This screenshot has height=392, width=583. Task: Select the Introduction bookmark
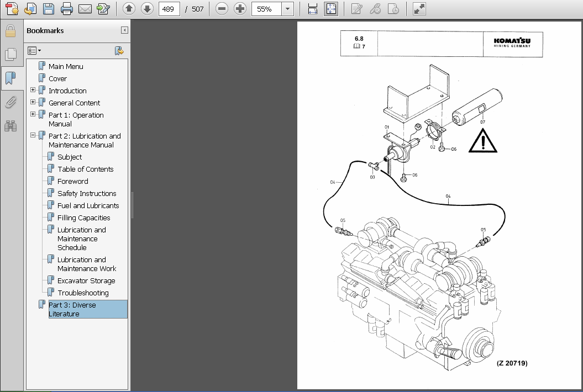coord(67,91)
